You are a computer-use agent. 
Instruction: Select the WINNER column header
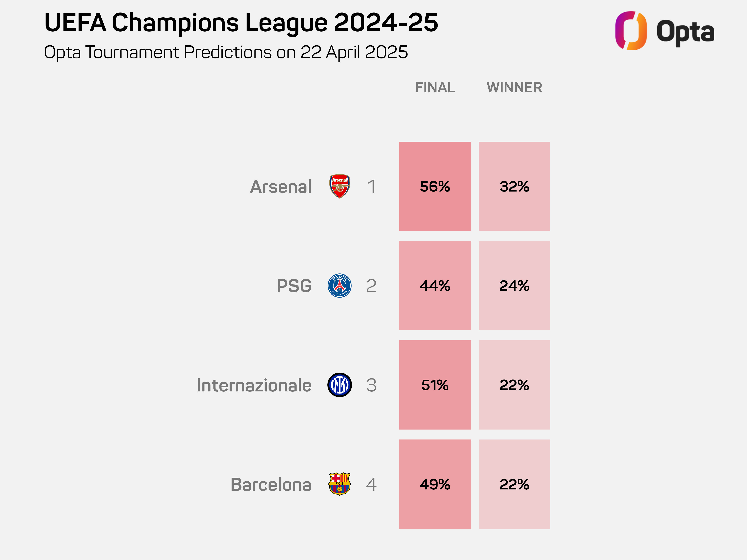514,87
